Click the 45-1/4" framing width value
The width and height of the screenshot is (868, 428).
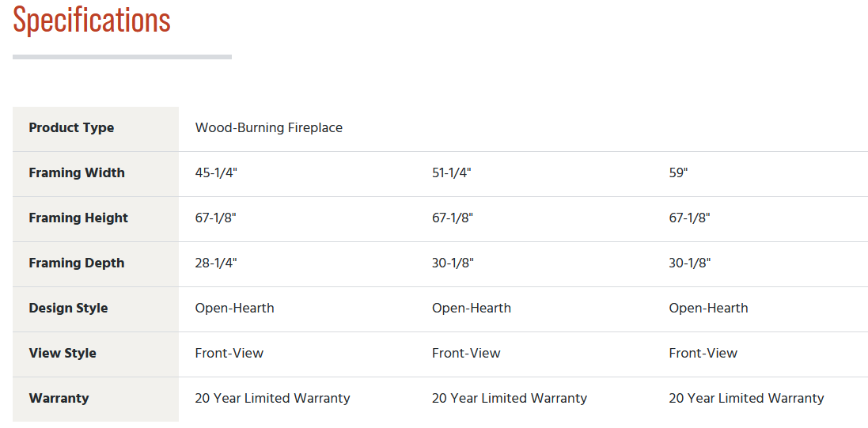click(216, 172)
